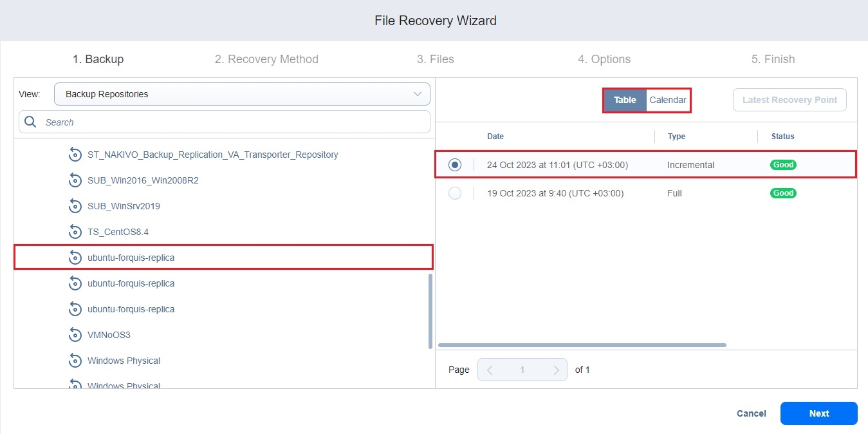868x434 pixels.
Task: Cancel the File Recovery Wizard
Action: [751, 413]
